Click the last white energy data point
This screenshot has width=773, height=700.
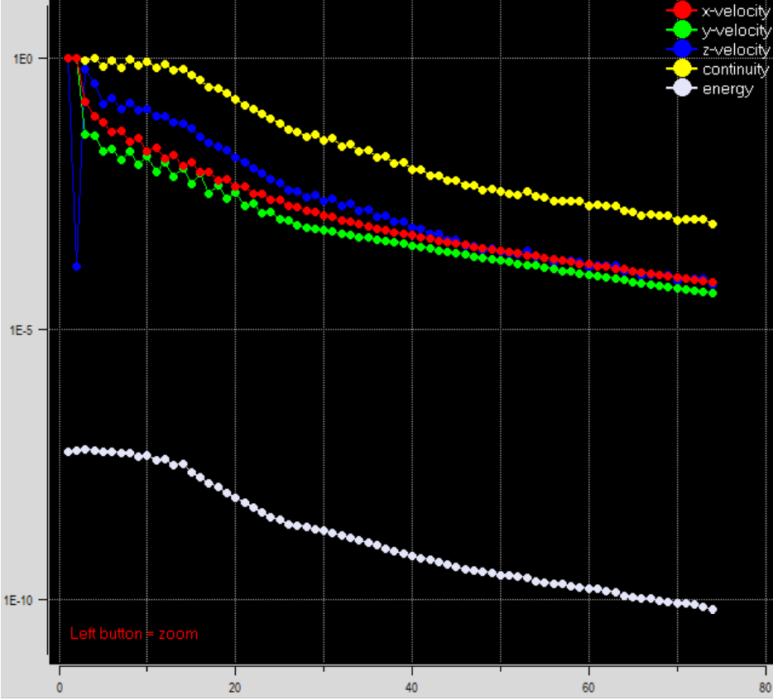(713, 610)
